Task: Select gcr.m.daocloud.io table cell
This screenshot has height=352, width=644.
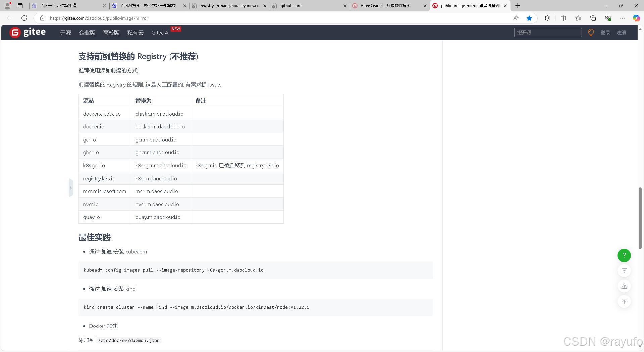Action: click(x=161, y=139)
